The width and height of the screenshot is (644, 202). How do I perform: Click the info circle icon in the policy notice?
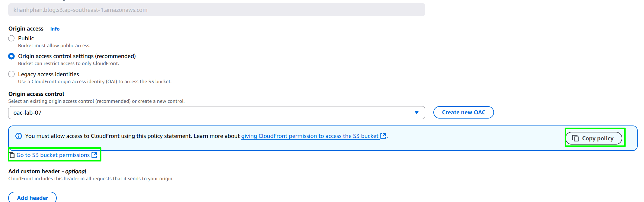pyautogui.click(x=19, y=136)
